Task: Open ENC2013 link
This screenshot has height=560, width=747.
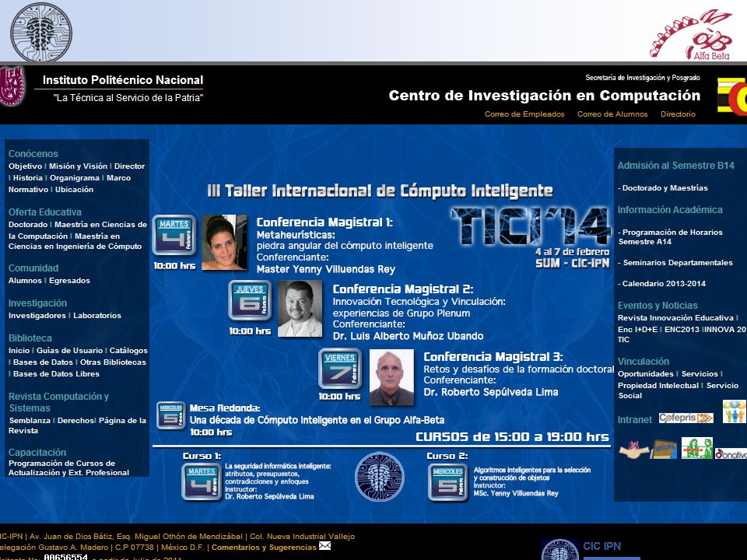Action: click(x=682, y=330)
